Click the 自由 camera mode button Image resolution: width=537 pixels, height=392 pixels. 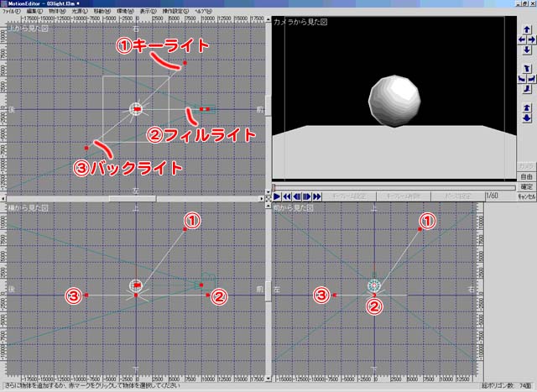(x=526, y=177)
